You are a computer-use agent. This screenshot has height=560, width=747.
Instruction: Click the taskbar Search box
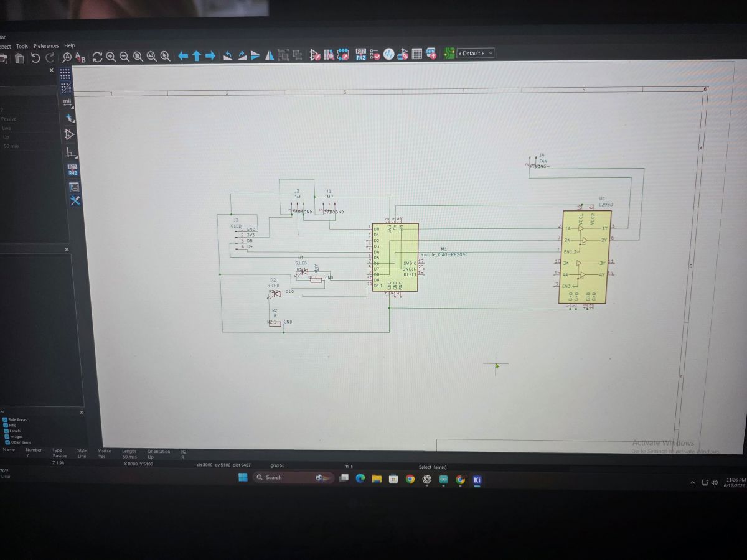coord(293,478)
